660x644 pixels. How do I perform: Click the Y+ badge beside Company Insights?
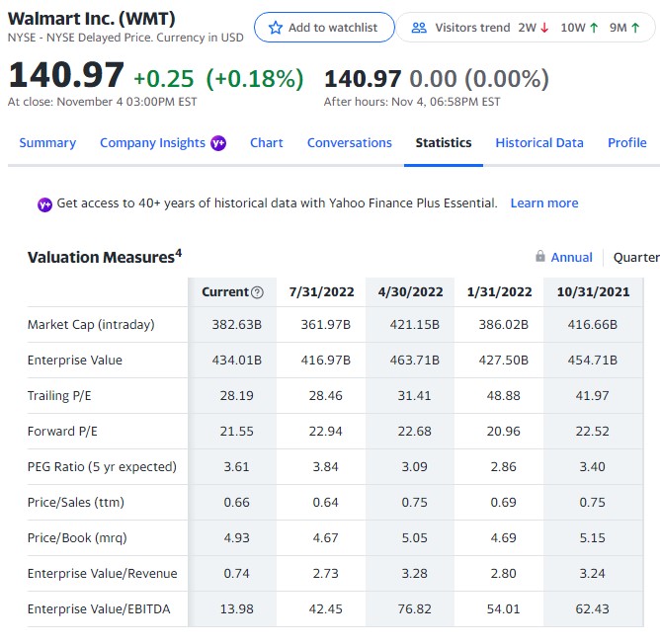point(218,143)
